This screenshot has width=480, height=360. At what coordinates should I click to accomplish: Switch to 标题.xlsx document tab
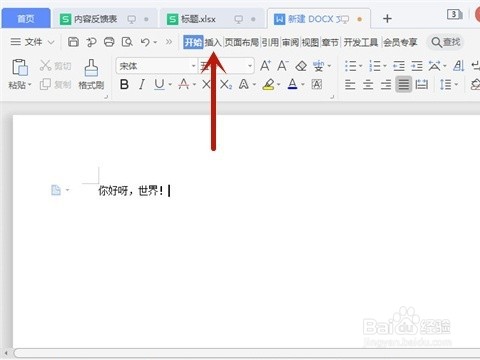(212, 19)
